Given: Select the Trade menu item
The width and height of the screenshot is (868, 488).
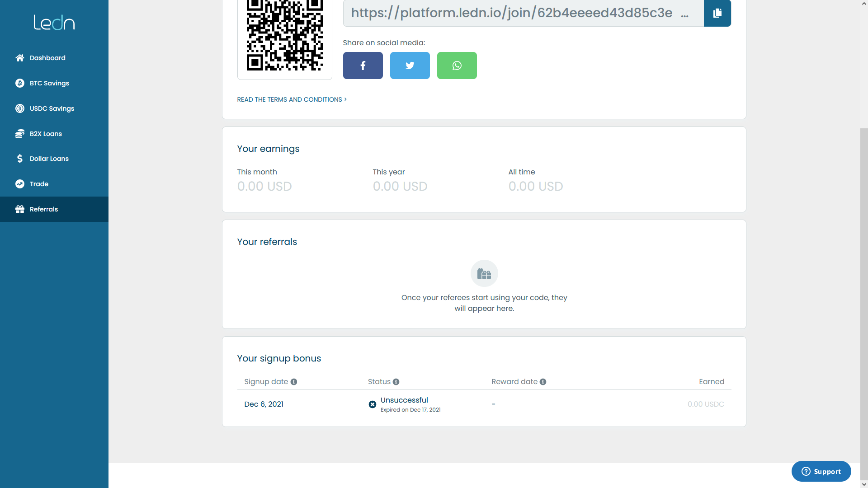Looking at the screenshot, I should pos(39,184).
